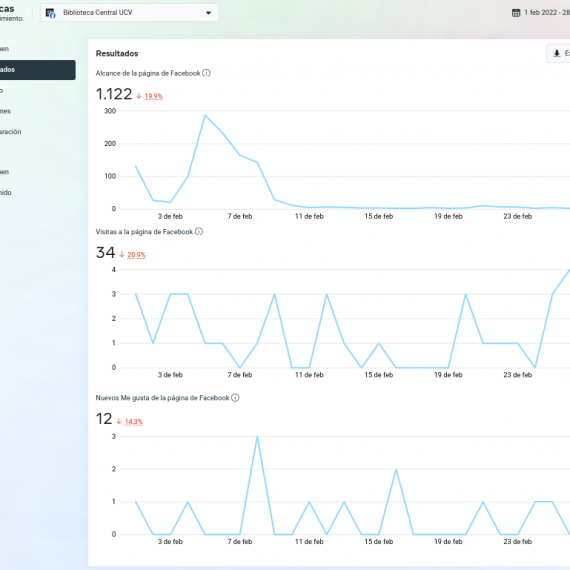Select the top sidebar item ending in 'en'

tap(4, 49)
